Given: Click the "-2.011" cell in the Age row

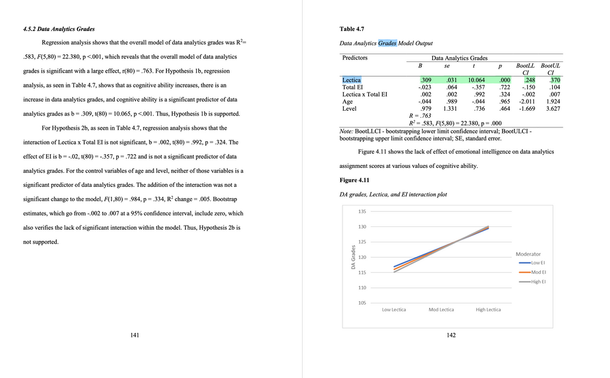Looking at the screenshot, I should coord(527,102).
